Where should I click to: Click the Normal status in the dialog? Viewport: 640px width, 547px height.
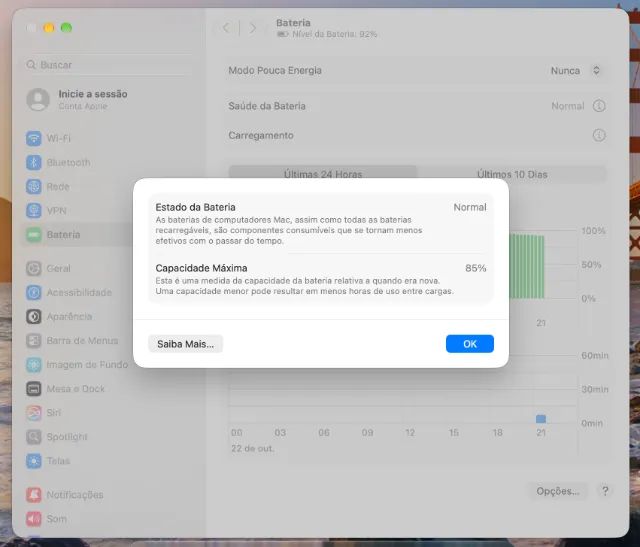tap(470, 207)
